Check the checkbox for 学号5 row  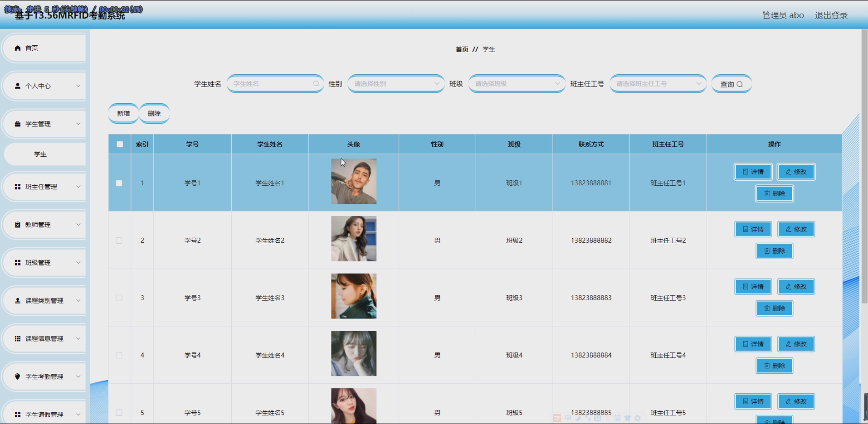point(119,413)
